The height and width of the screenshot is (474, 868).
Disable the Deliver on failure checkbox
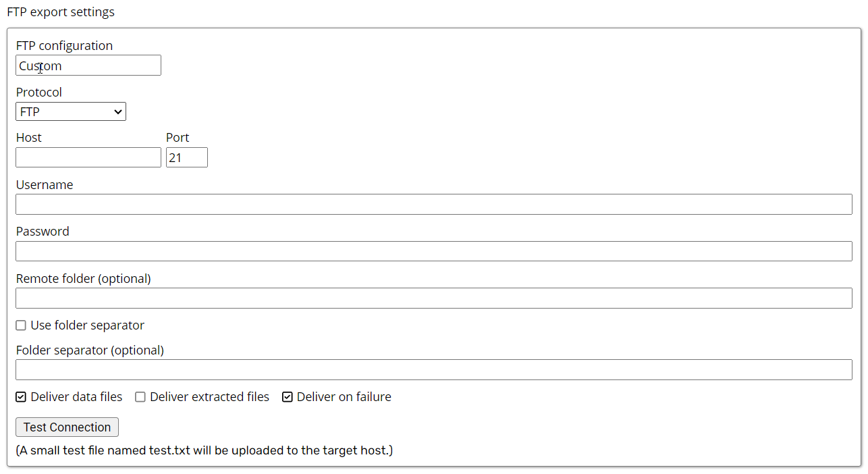(288, 397)
